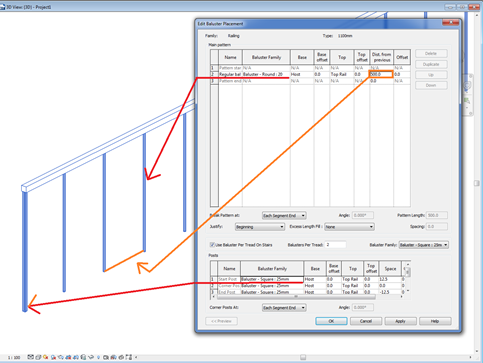Open the Visual Style cube icon
The width and height of the screenshot is (483, 363).
tap(38, 357)
